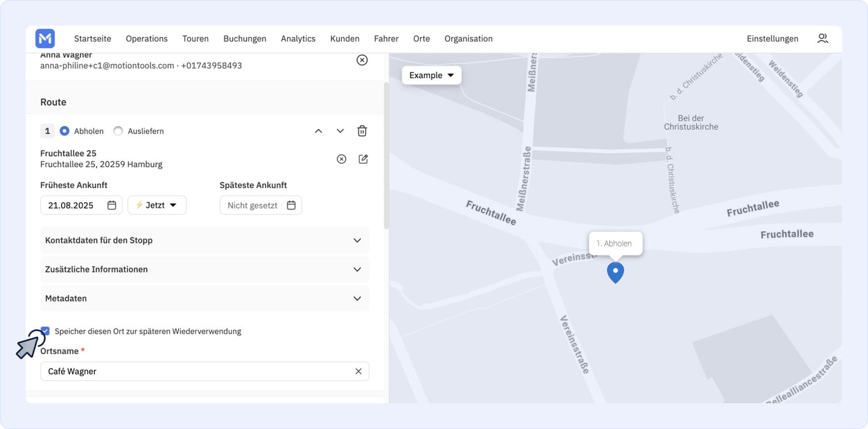Click the customer email anna-philine+c1@motiontools.com

tap(107, 65)
